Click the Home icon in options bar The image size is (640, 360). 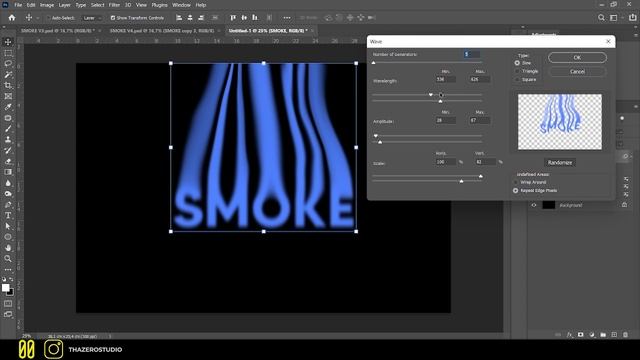coord(12,18)
